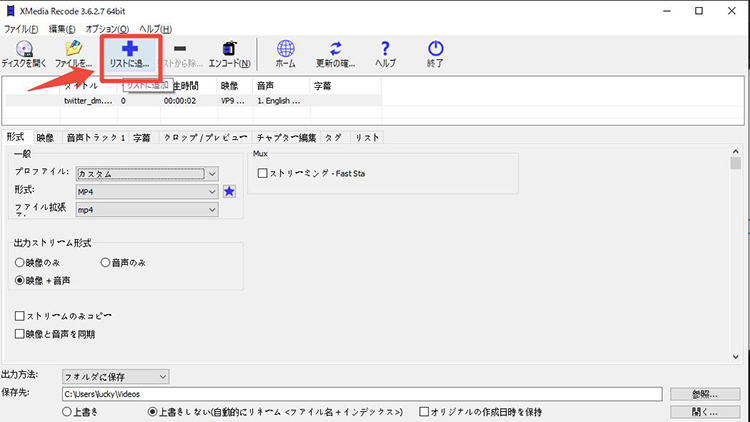
Task: Click the VP9 video cell
Action: 233,101
